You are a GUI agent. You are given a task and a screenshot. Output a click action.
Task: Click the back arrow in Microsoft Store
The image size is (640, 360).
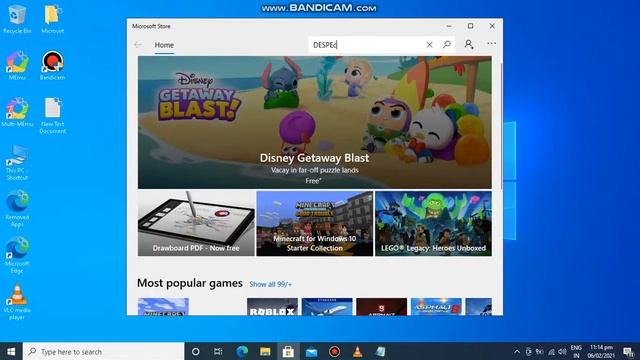pos(138,44)
